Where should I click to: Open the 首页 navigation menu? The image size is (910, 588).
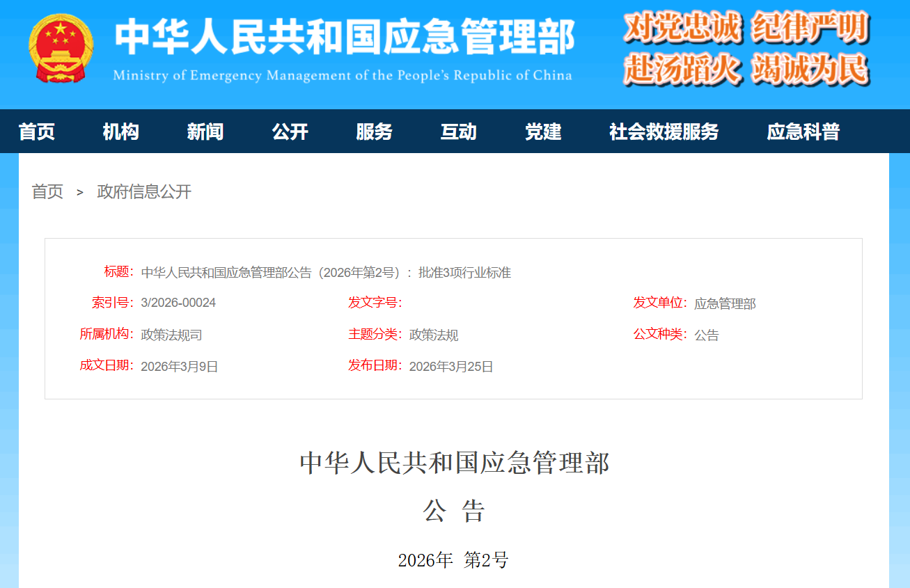pyautogui.click(x=36, y=132)
